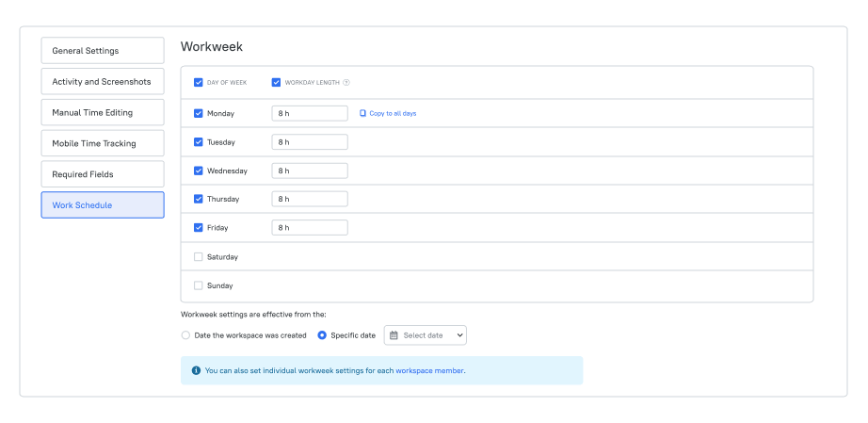
Task: Uncheck the Thursday checkbox
Action: pos(199,199)
